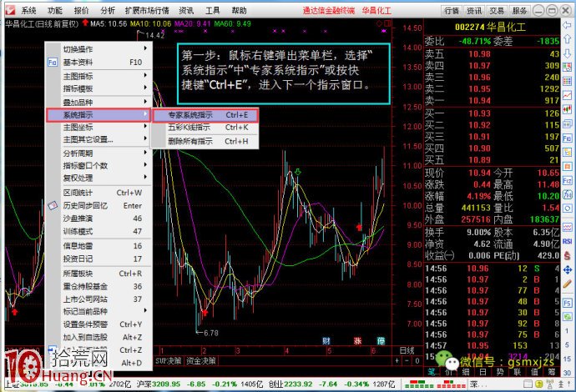Expand the 主图指标 submenu
576x392 pixels.
[99, 76]
